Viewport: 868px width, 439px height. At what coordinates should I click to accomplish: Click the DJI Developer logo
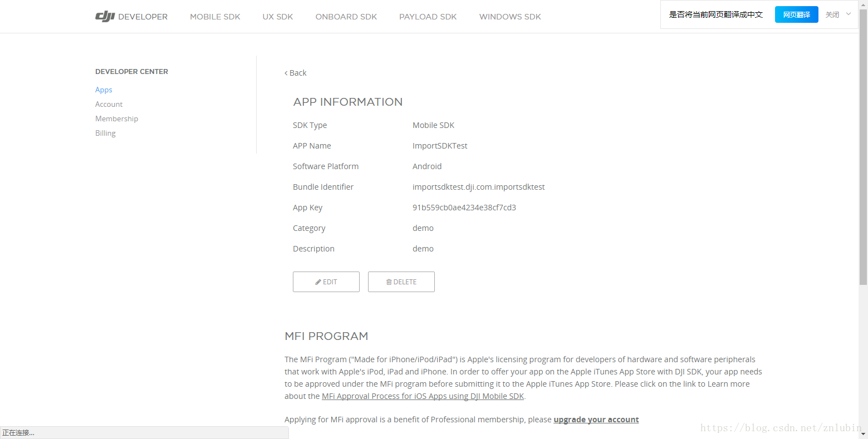131,17
